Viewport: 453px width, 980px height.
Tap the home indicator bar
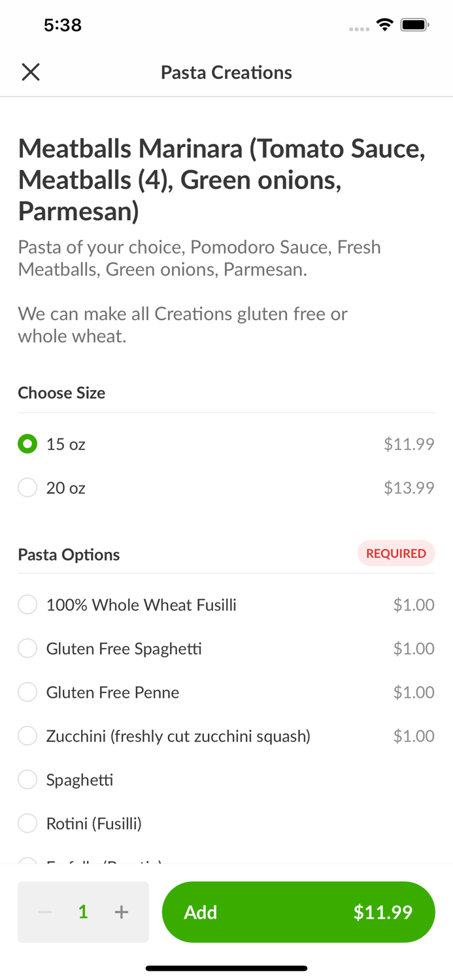(x=226, y=968)
